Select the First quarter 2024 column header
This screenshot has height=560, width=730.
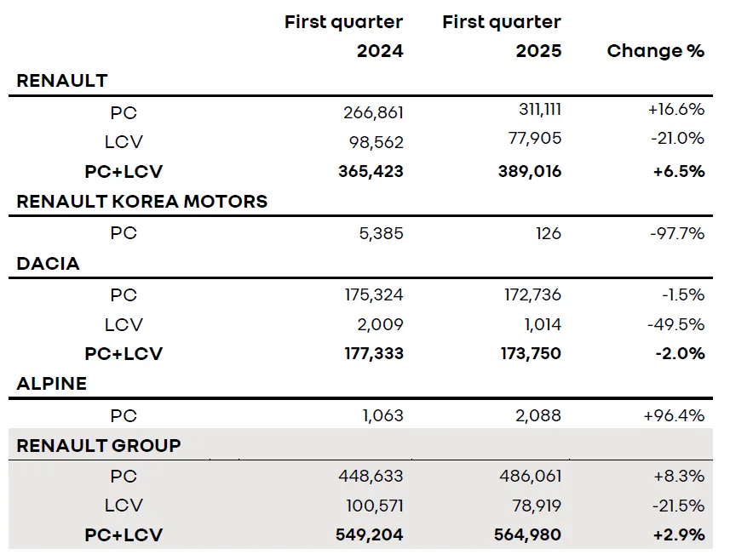[x=343, y=36]
